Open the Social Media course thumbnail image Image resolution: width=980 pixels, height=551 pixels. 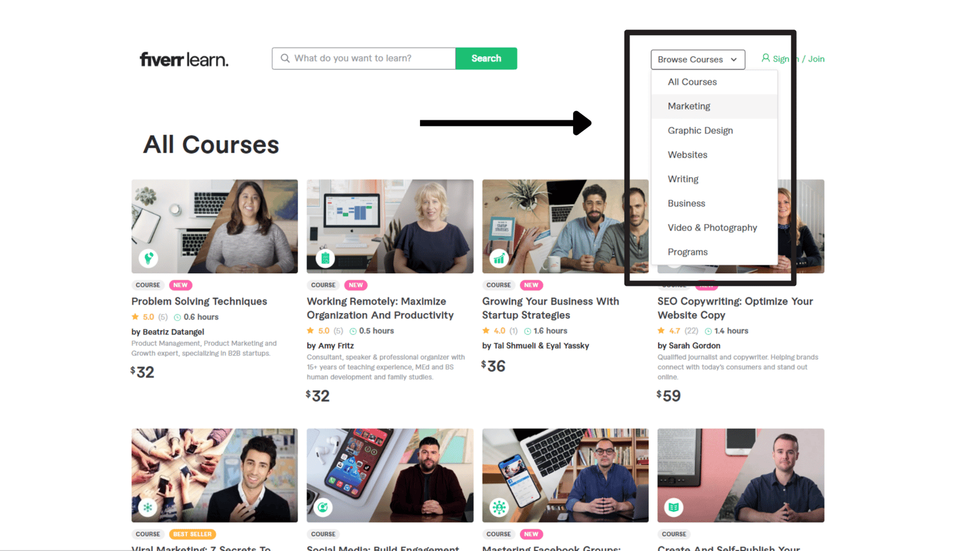pyautogui.click(x=390, y=475)
